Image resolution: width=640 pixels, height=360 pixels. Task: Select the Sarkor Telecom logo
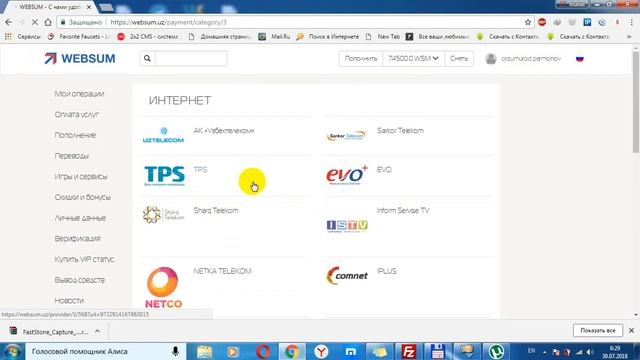[x=347, y=136]
